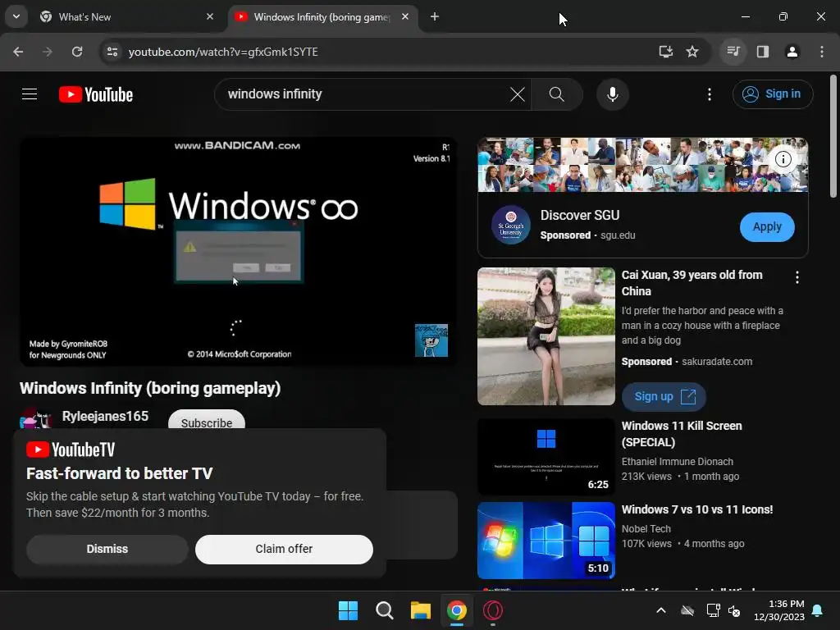Click the sgu.edu sponsored link
This screenshot has width=840, height=630.
click(x=618, y=235)
